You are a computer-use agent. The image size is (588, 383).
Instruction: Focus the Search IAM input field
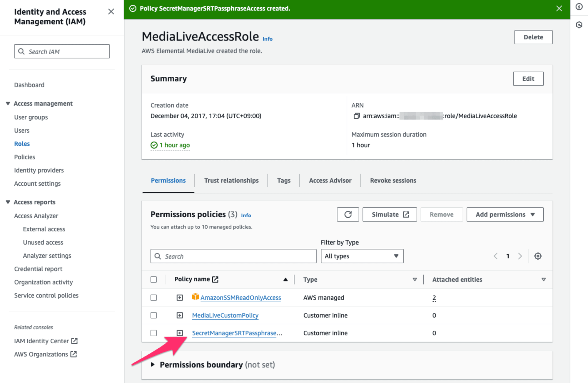click(x=62, y=51)
